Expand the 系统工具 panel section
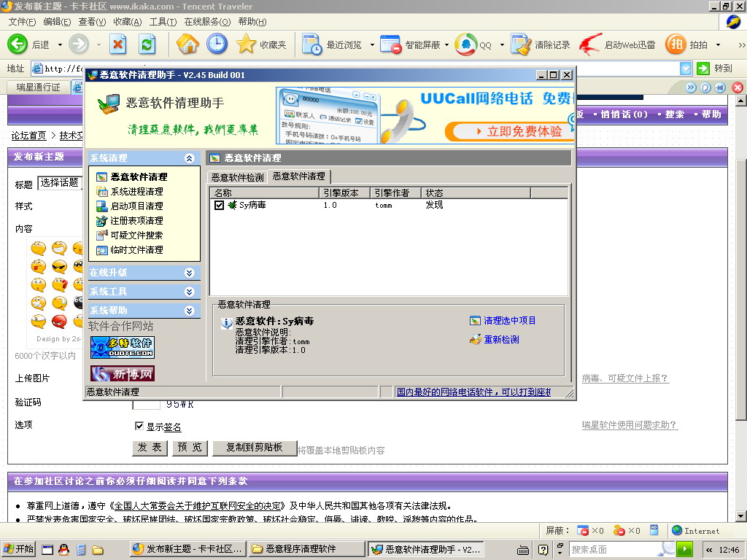 [x=189, y=292]
